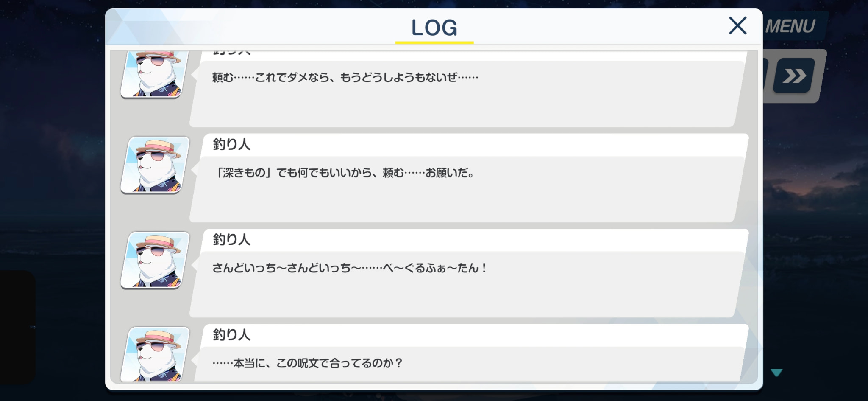This screenshot has width=868, height=401.
Task: Select the log entry さんどいっち～さんどいっち～
Action: (467, 284)
